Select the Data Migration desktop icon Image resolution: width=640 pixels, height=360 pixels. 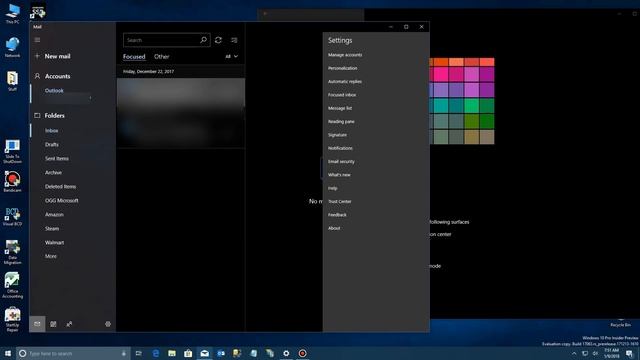(x=12, y=252)
